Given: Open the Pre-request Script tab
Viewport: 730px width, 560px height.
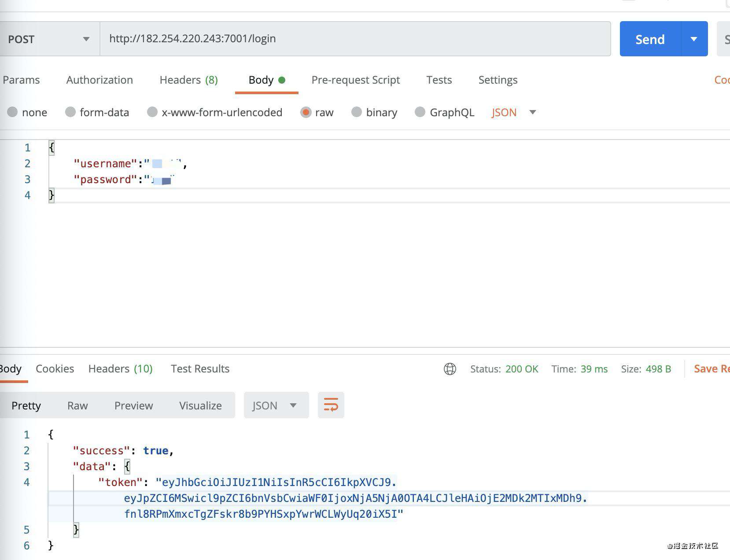Looking at the screenshot, I should click(x=355, y=80).
